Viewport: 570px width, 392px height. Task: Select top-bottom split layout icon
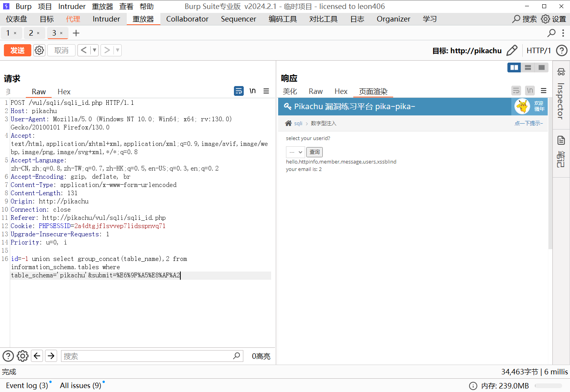point(528,67)
